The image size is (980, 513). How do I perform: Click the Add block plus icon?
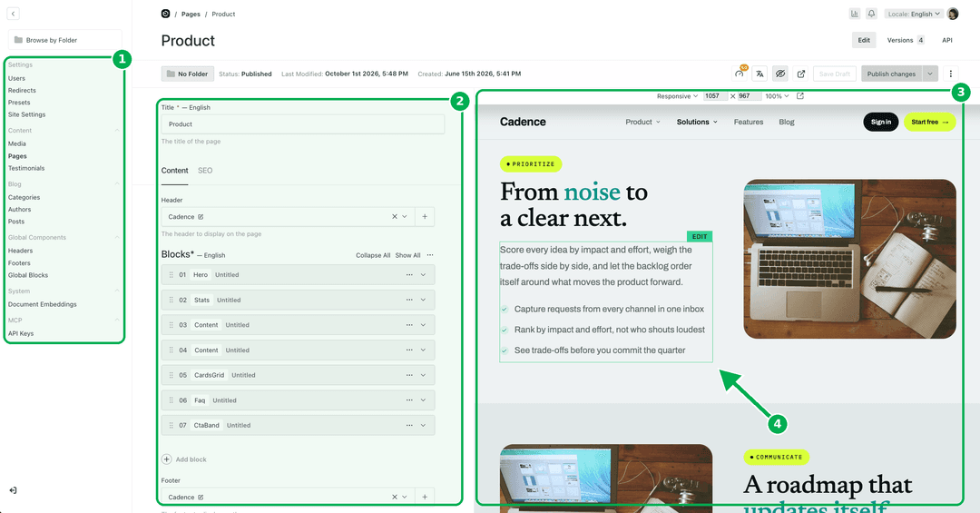tap(167, 459)
